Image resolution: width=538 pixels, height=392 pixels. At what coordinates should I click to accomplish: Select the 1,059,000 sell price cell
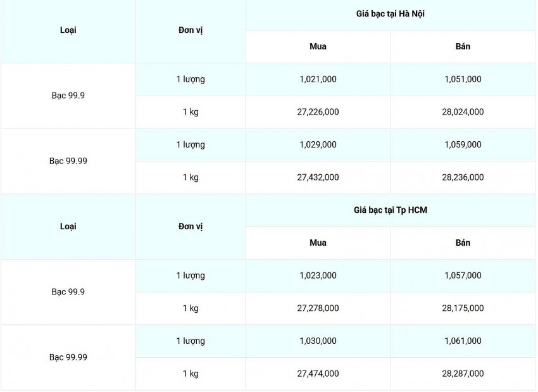pyautogui.click(x=463, y=145)
